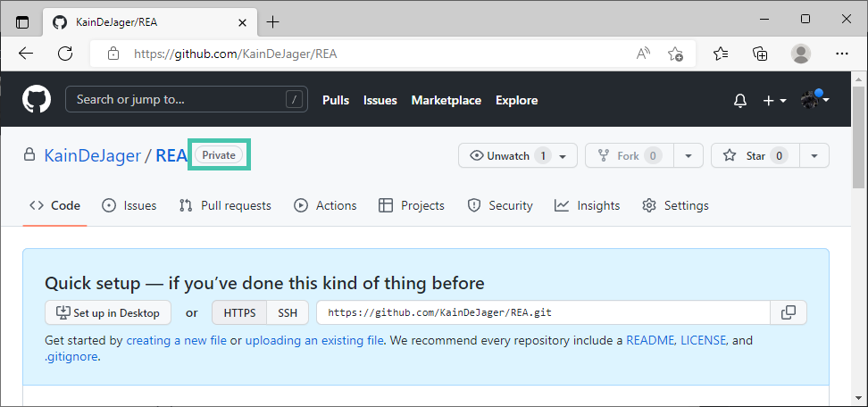Click Unwatch button

click(500, 156)
